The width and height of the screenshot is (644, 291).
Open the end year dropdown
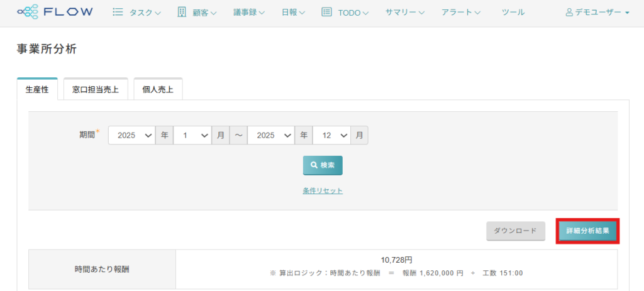click(x=270, y=135)
